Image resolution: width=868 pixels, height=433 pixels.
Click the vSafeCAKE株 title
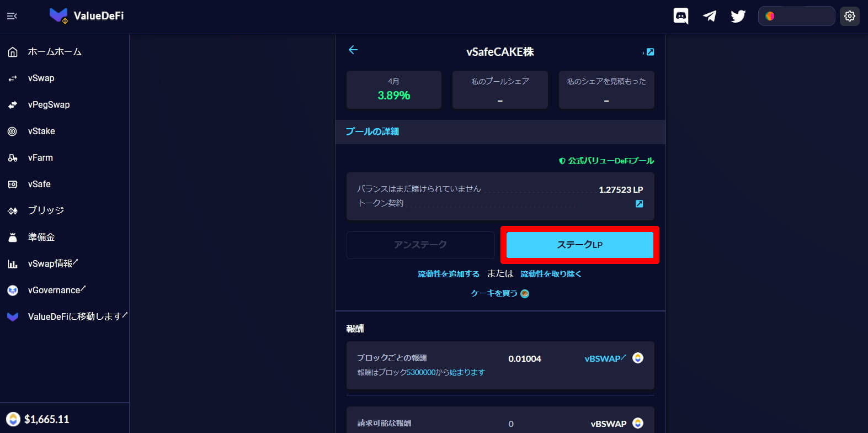pos(500,52)
